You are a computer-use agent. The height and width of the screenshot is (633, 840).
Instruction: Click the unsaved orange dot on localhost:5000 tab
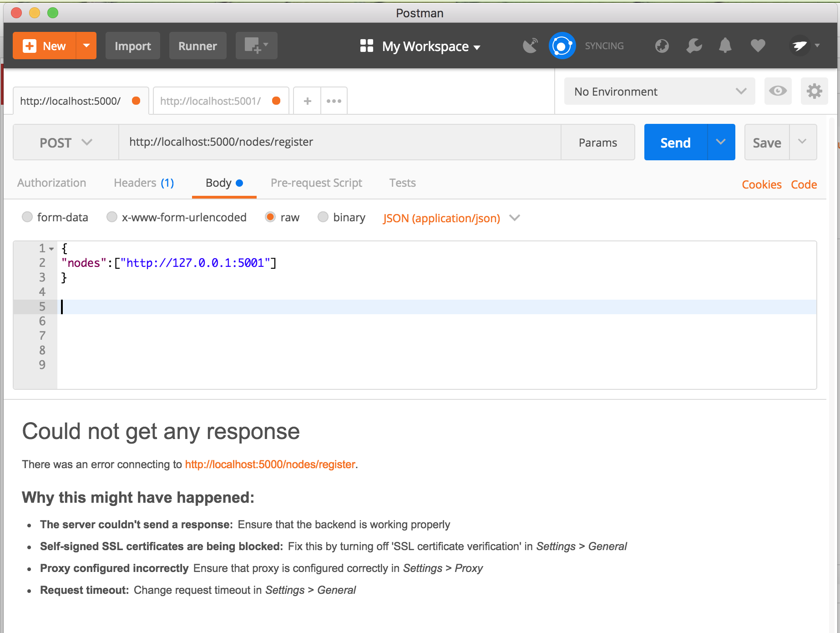(x=136, y=101)
